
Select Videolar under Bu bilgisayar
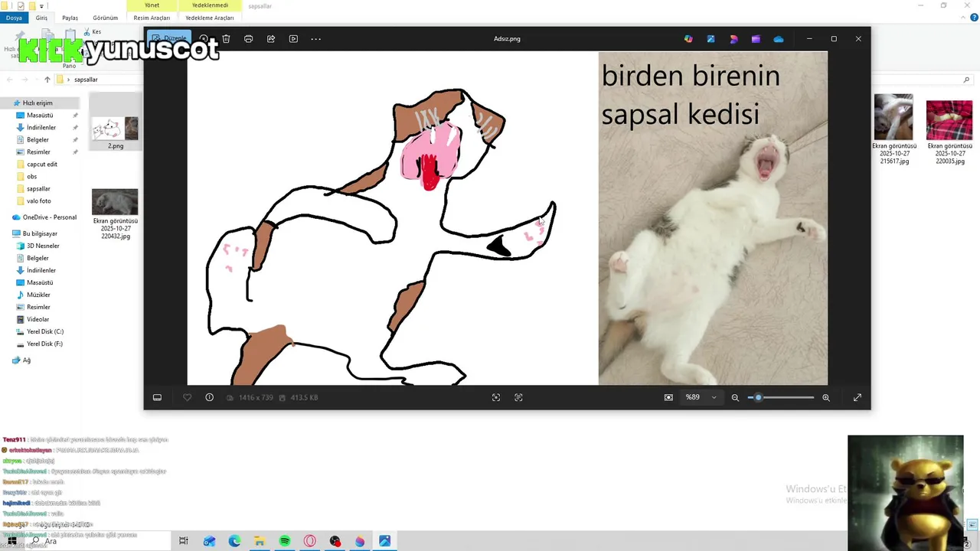[x=38, y=319]
